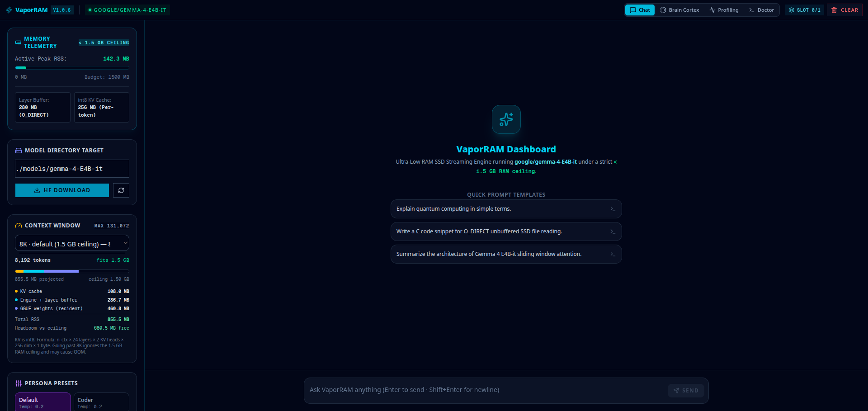The image size is (868, 411).
Task: Click the arrow icon on the O_DIRECT template
Action: [x=613, y=231]
